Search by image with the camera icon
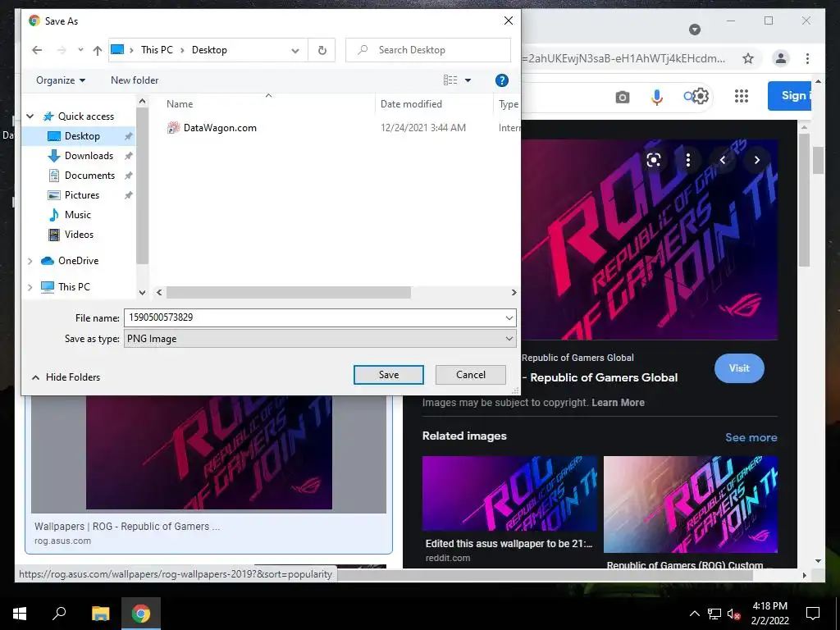This screenshot has width=840, height=630. pos(622,97)
